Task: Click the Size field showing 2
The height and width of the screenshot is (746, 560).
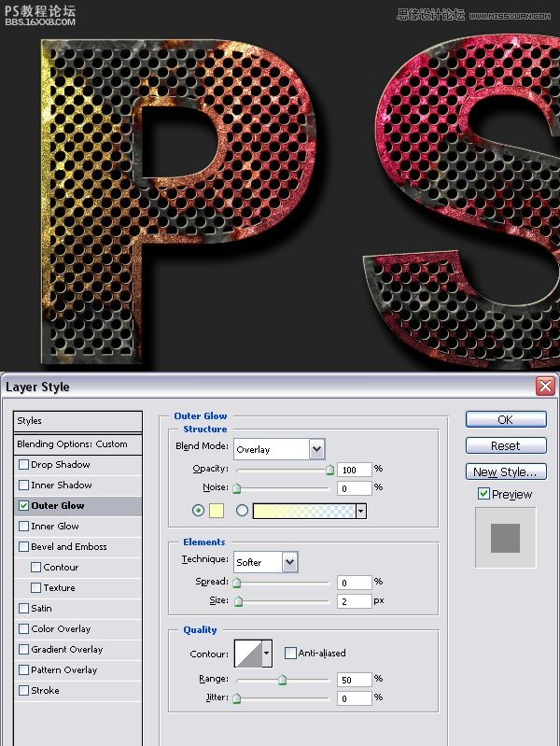Action: coord(355,601)
